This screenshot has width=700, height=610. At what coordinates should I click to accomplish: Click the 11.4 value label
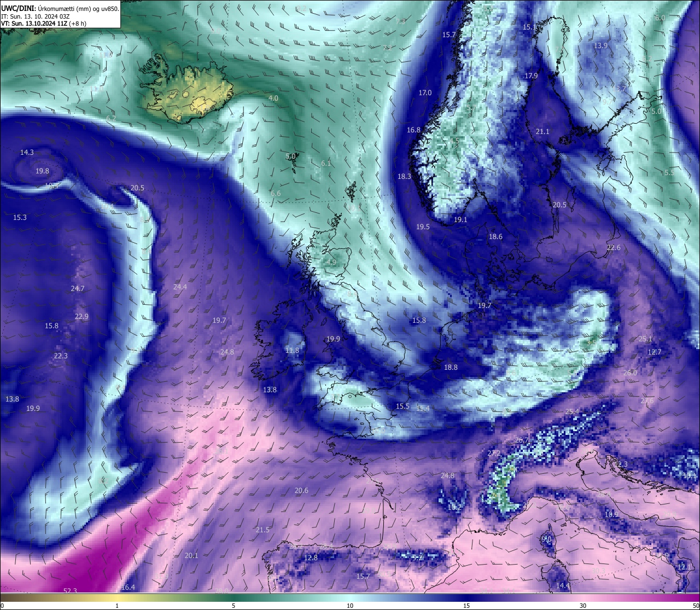coord(423,409)
